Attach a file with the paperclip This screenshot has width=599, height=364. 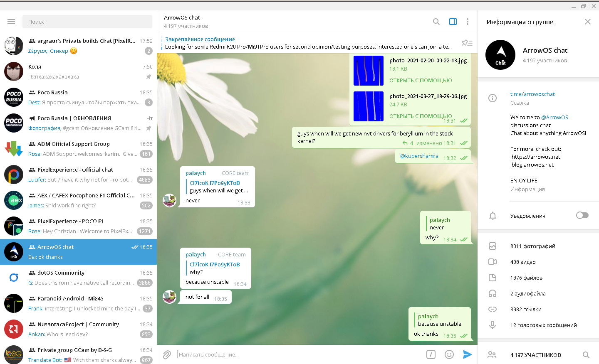[167, 354]
